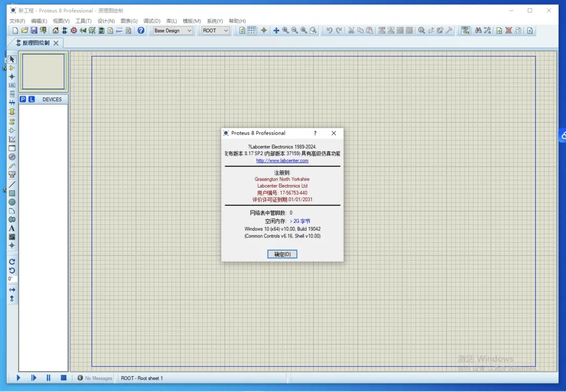Click the vertical Y-Mirror flip icon
The image size is (566, 392).
coord(12,299)
